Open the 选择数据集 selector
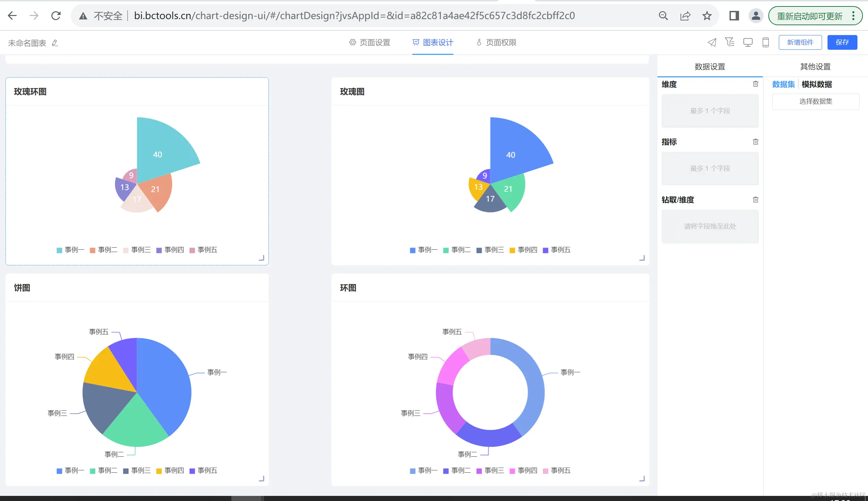 pyautogui.click(x=815, y=101)
